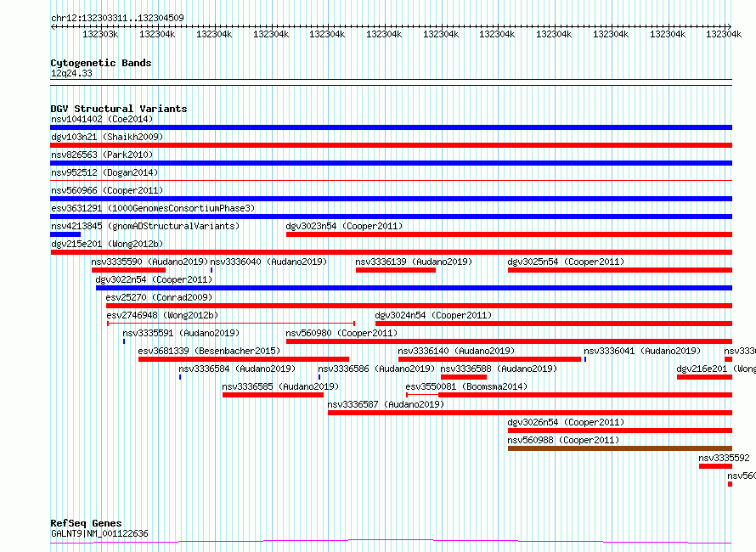The height and width of the screenshot is (552, 756).
Task: Click the 132303k ruler tick label
Action: (100, 34)
